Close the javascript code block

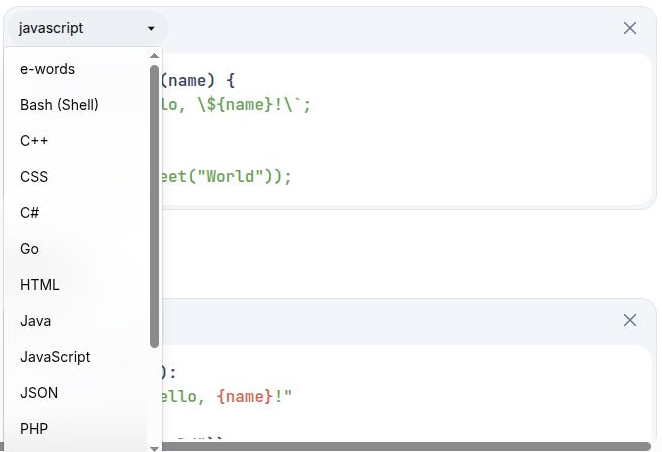tap(629, 28)
